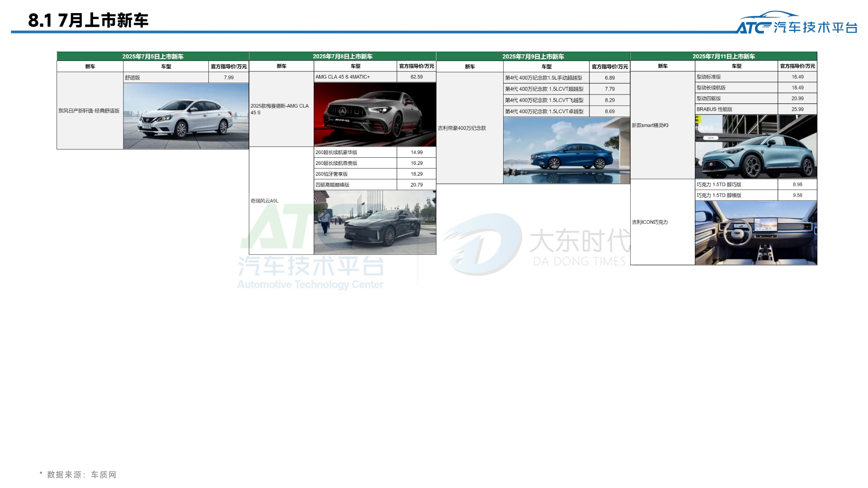Select the 20.79 price cell
This screenshot has width=868, height=488.
416,185
